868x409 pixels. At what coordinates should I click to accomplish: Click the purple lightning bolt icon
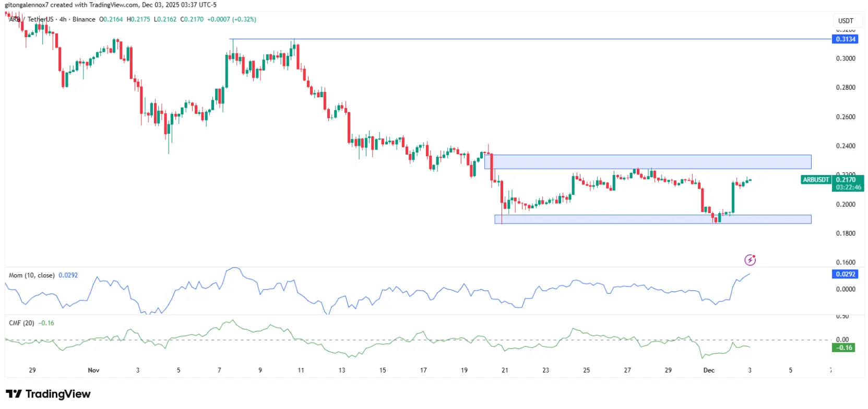pyautogui.click(x=750, y=260)
